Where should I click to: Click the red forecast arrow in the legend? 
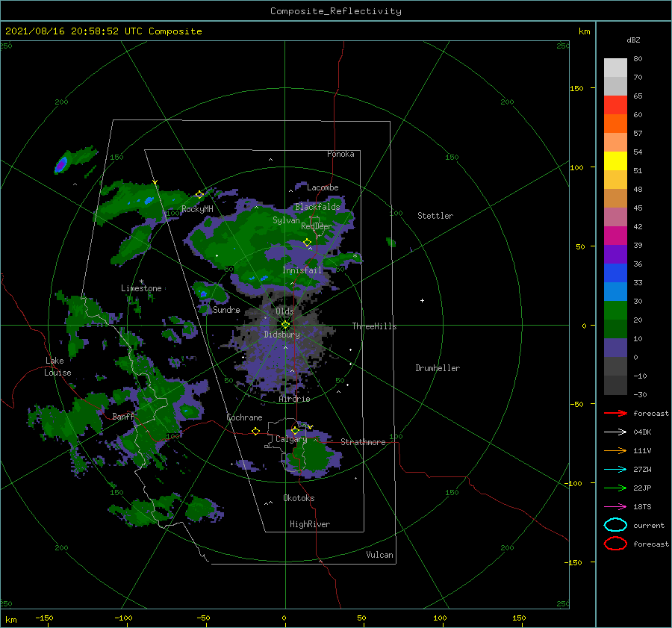(615, 413)
